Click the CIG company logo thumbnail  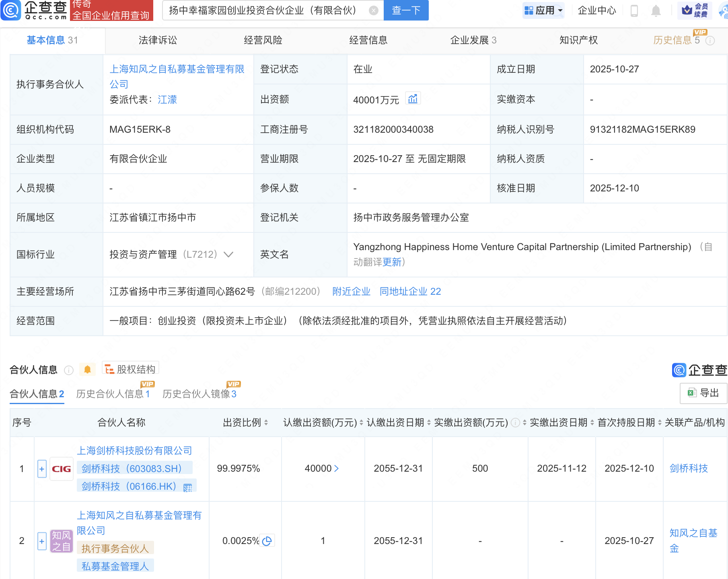pyautogui.click(x=62, y=469)
